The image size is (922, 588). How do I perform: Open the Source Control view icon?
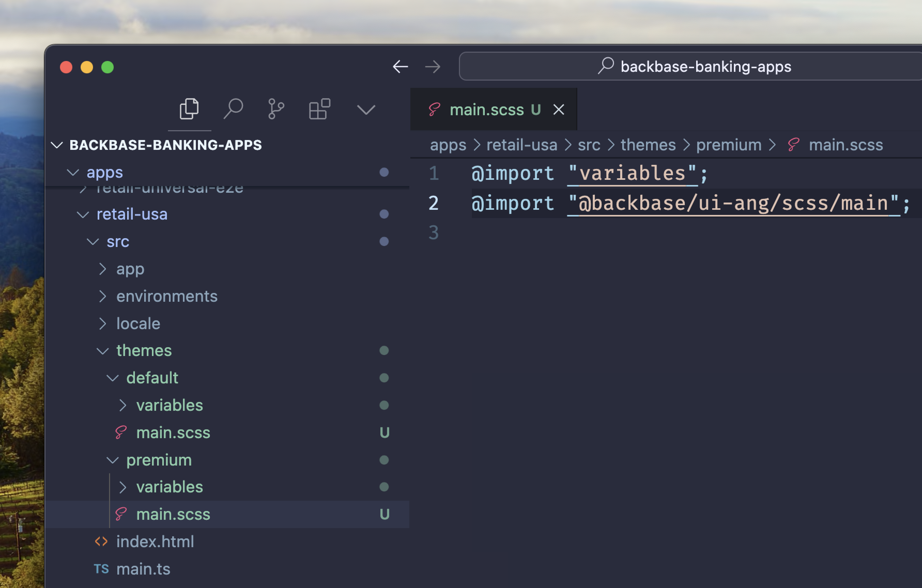click(276, 109)
